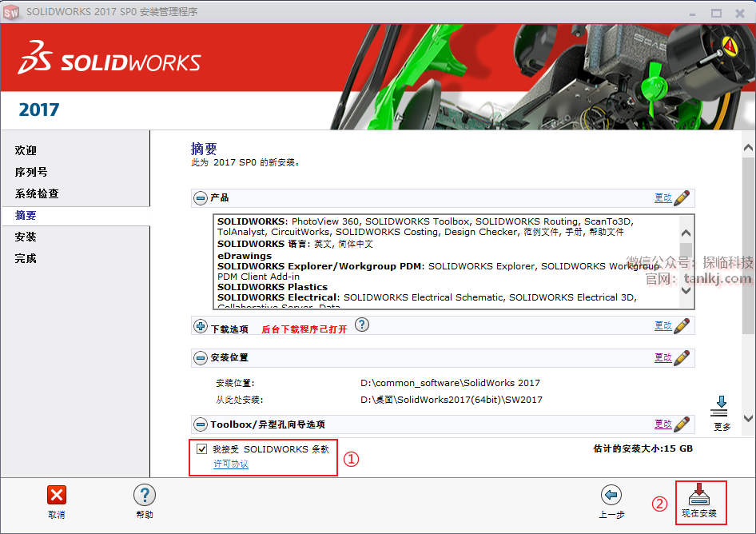Image resolution: width=756 pixels, height=534 pixels.
Task: Expand the Download Options section
Action: point(201,326)
